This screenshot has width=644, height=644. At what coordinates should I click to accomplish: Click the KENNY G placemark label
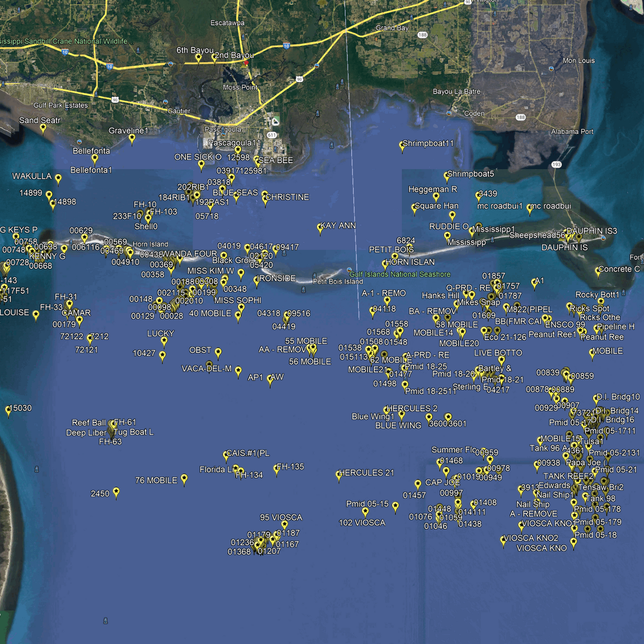pos(47,257)
